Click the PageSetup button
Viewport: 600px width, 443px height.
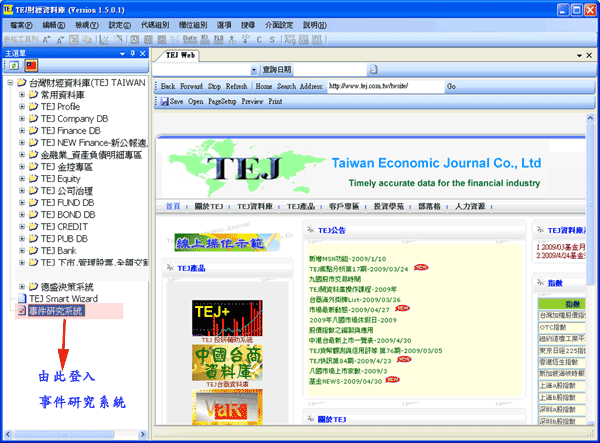click(222, 101)
